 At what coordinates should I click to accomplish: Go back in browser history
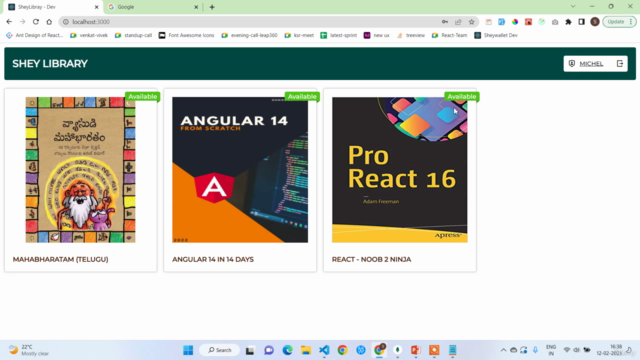(9, 22)
